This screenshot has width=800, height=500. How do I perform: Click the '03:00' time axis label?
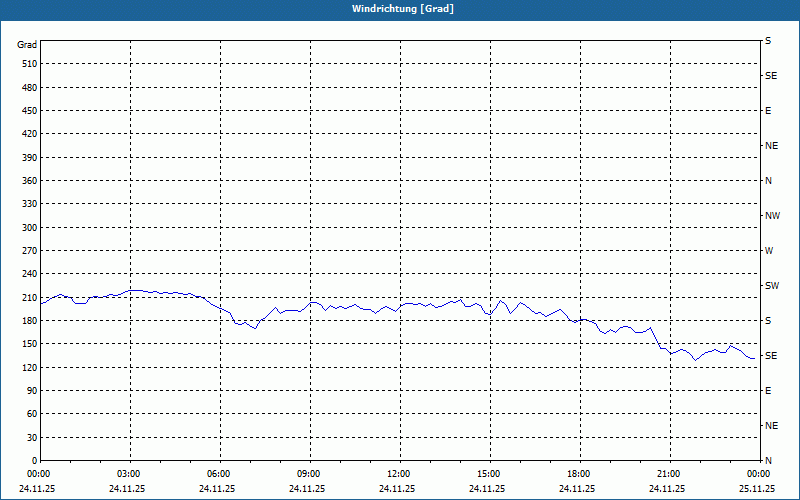pos(130,474)
